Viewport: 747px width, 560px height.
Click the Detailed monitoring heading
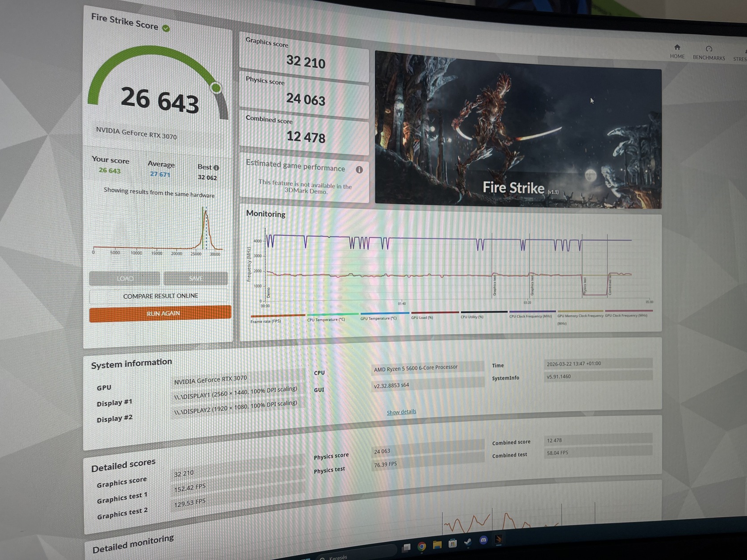133,544
